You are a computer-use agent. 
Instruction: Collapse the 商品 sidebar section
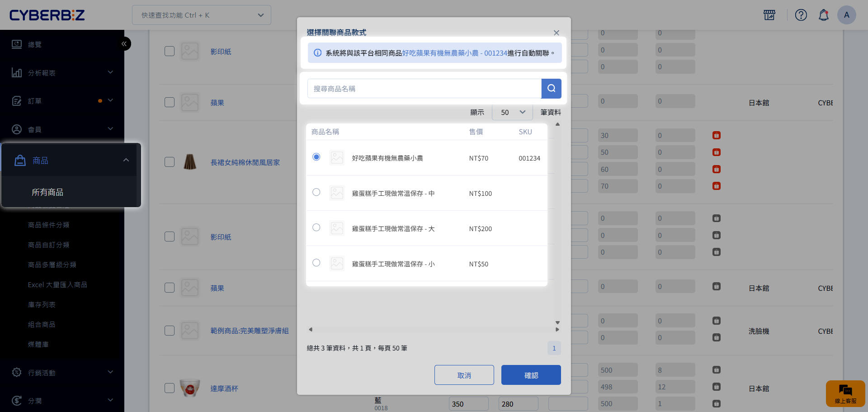(x=126, y=160)
